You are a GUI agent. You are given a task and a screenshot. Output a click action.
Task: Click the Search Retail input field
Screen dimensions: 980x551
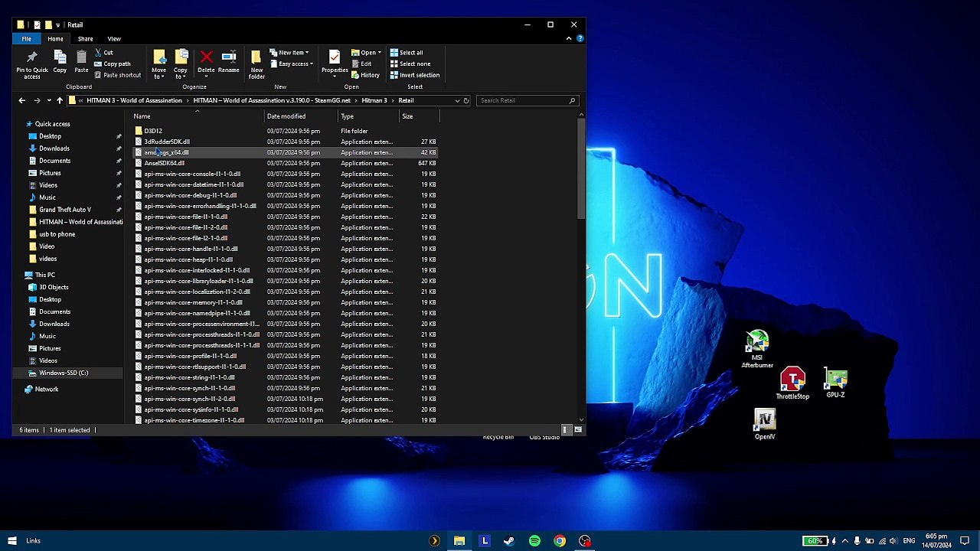[x=522, y=100]
